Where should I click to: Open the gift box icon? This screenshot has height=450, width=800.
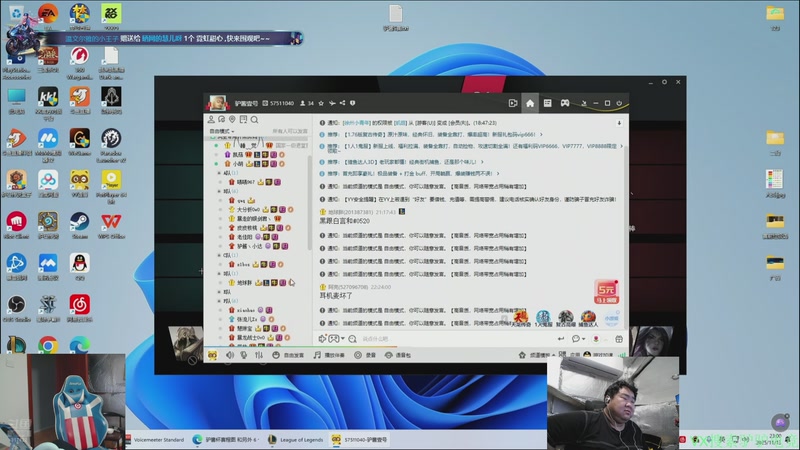click(x=619, y=339)
